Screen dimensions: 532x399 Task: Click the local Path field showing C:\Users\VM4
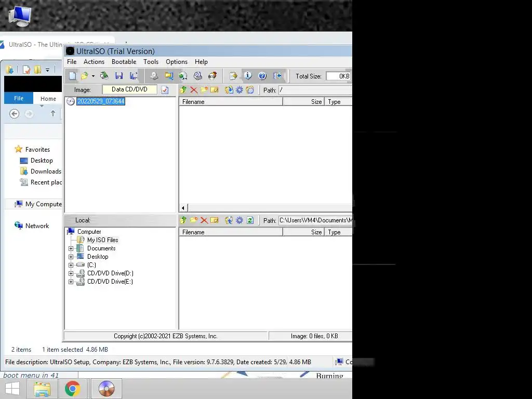coord(315,220)
